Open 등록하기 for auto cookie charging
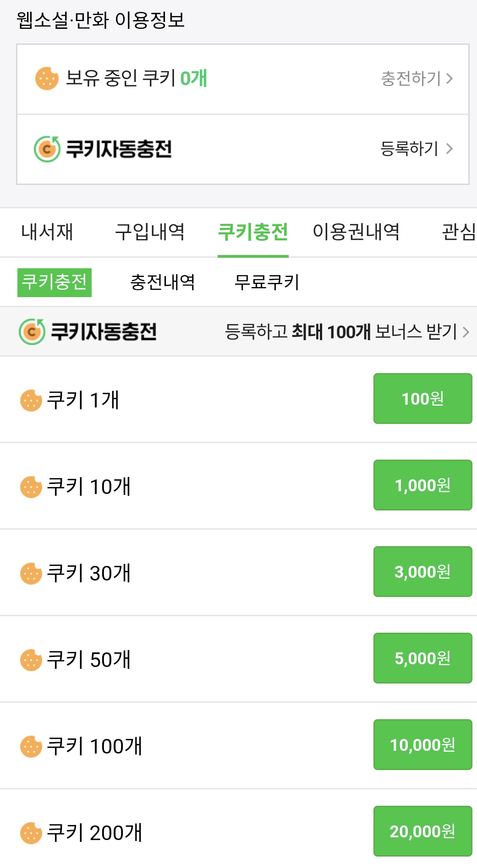Screen dimensions: 477x868 click(x=417, y=149)
